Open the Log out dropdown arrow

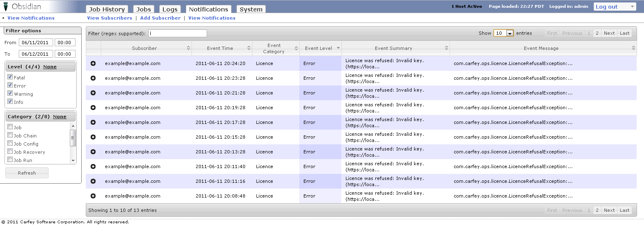click(632, 7)
